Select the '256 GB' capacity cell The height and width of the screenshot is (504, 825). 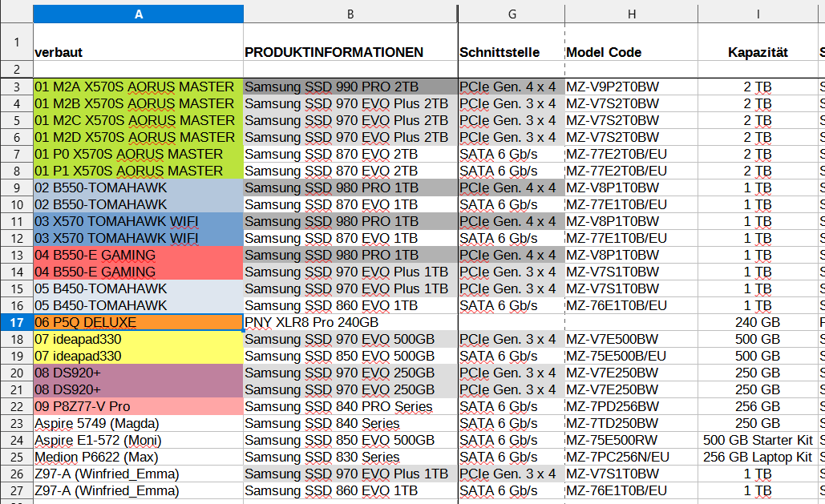[x=758, y=407]
